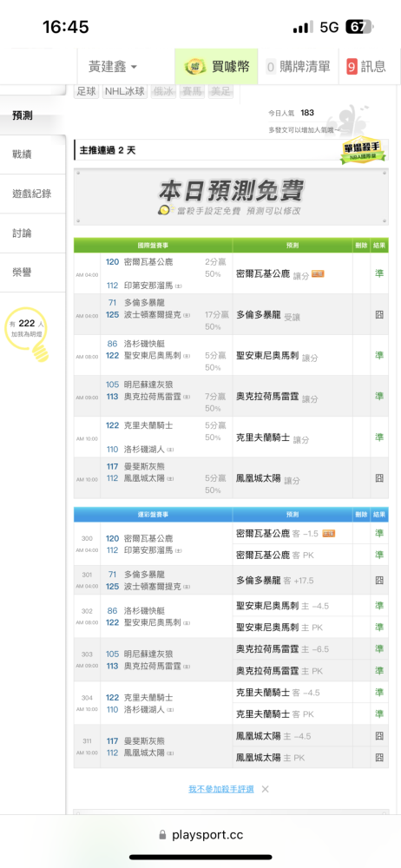Click the 運彩盤賽事 table header
This screenshot has height=868, width=401.
(x=153, y=514)
